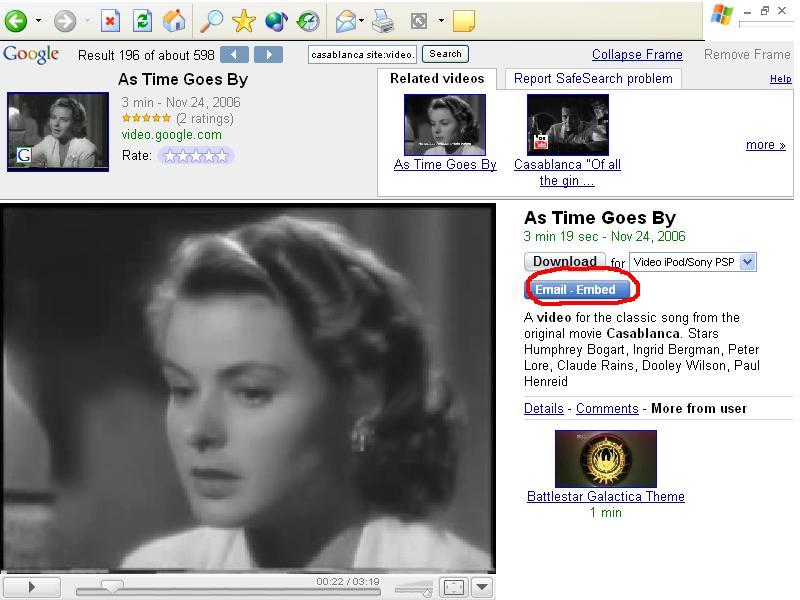
Task: Click Casablanca gin related video thumbnail
Action: click(567, 124)
